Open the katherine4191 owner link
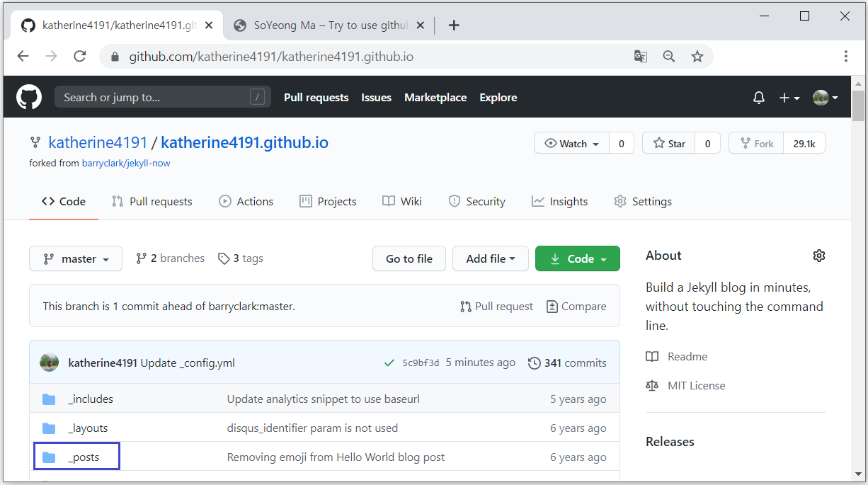 (x=98, y=142)
